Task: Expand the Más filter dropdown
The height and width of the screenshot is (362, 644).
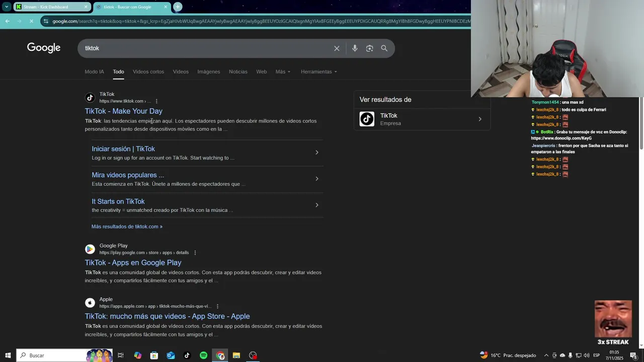Action: click(283, 72)
